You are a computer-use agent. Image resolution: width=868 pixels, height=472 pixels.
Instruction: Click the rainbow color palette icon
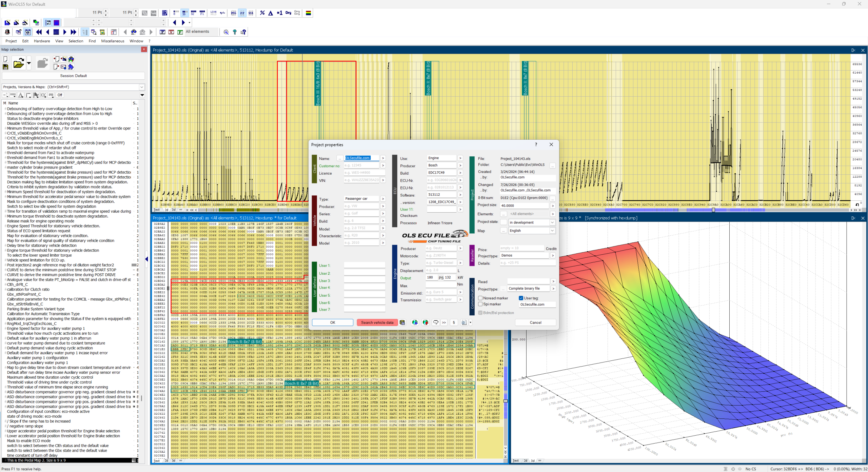click(x=309, y=13)
